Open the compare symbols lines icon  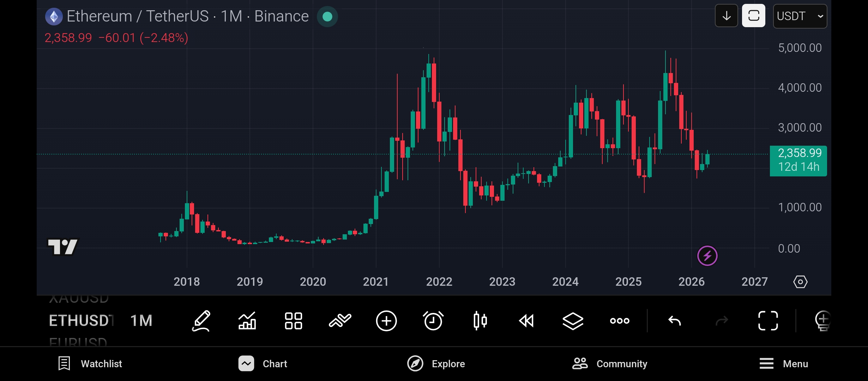(340, 321)
